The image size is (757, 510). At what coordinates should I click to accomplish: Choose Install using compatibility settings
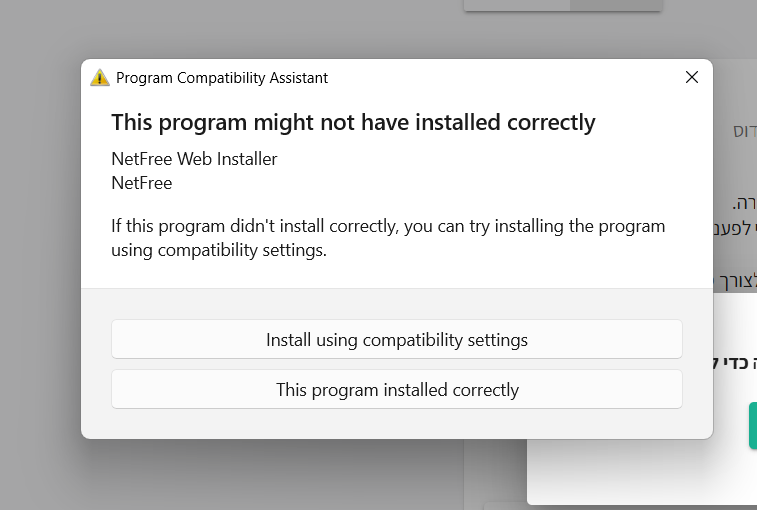tap(396, 340)
